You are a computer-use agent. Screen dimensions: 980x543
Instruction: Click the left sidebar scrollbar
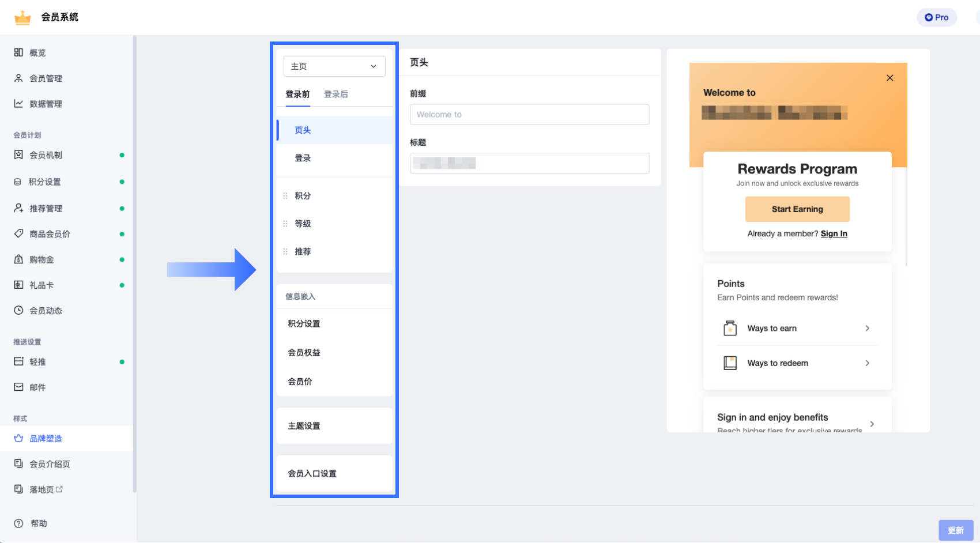134,264
